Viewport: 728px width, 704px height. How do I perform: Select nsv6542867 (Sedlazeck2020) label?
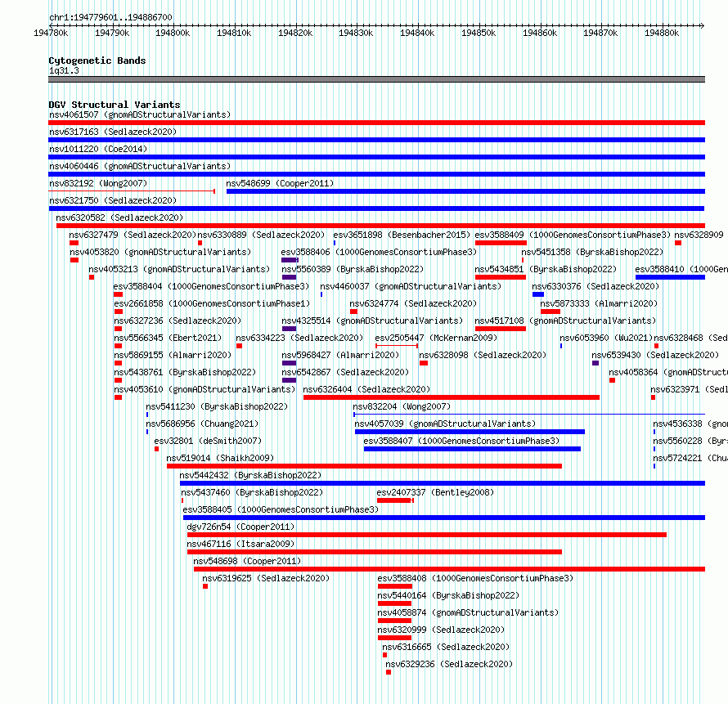point(345,372)
